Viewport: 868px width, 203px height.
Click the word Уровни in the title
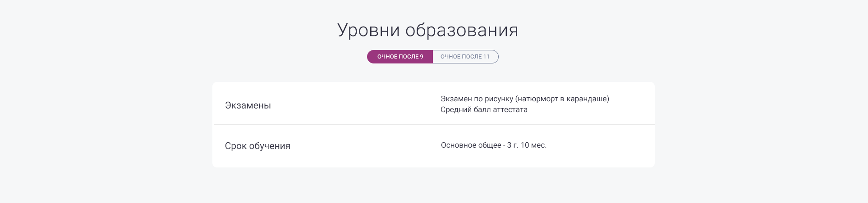368,30
